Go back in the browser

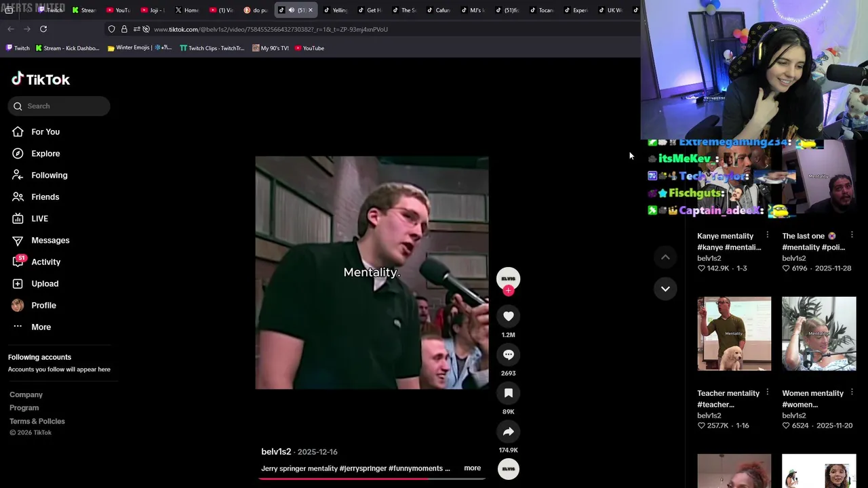(x=11, y=29)
